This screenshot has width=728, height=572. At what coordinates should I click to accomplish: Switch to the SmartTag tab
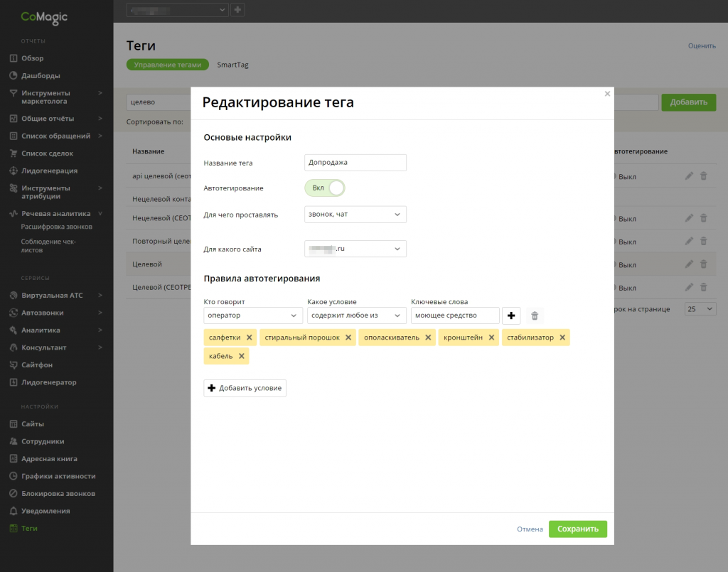(x=232, y=65)
